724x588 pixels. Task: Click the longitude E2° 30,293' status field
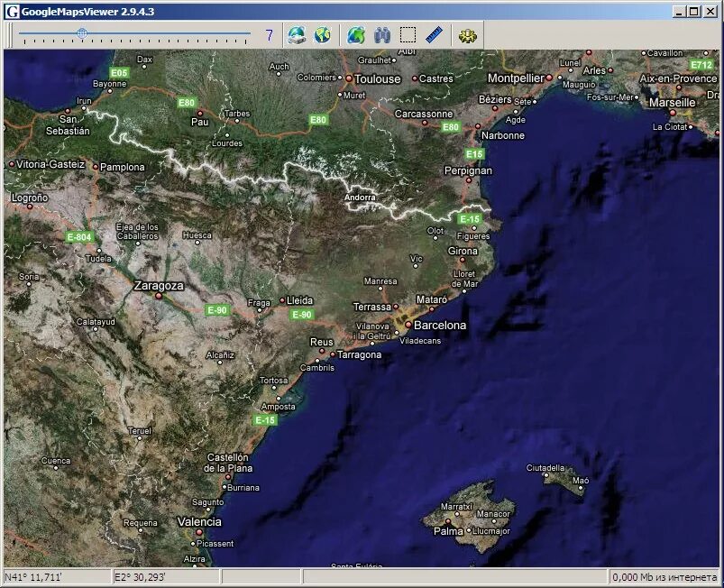[x=166, y=577]
